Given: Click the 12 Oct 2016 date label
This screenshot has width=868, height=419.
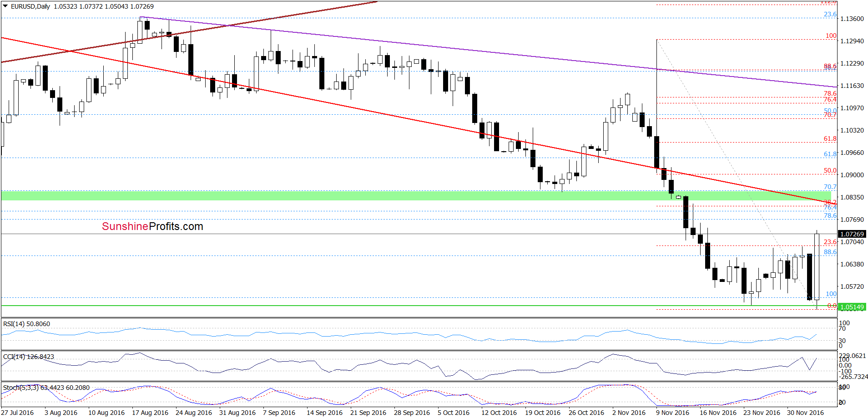Looking at the screenshot, I should 500,413.
